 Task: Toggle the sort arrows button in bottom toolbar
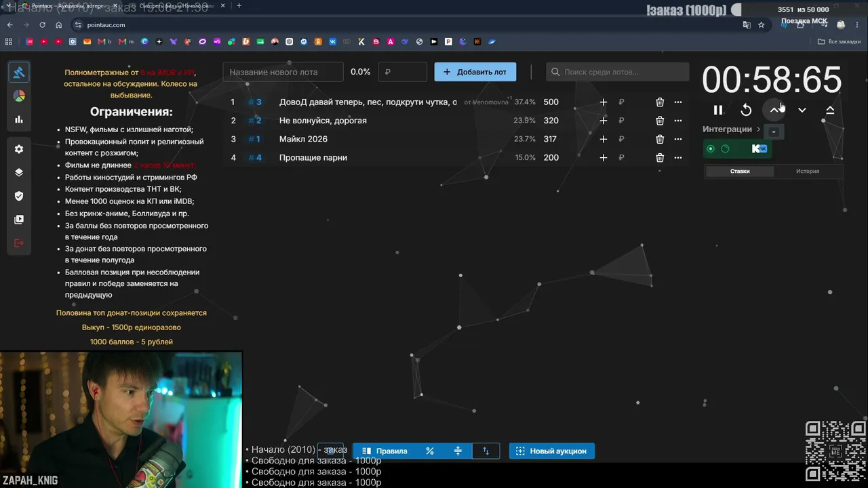(486, 451)
